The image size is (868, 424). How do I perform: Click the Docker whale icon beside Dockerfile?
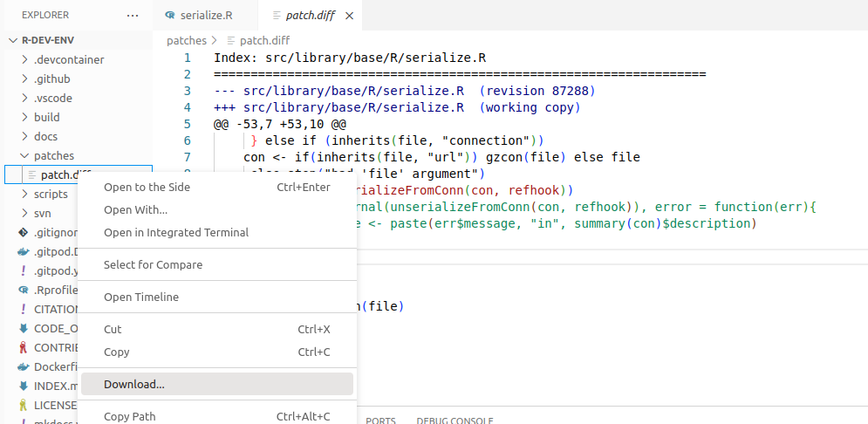pos(24,367)
